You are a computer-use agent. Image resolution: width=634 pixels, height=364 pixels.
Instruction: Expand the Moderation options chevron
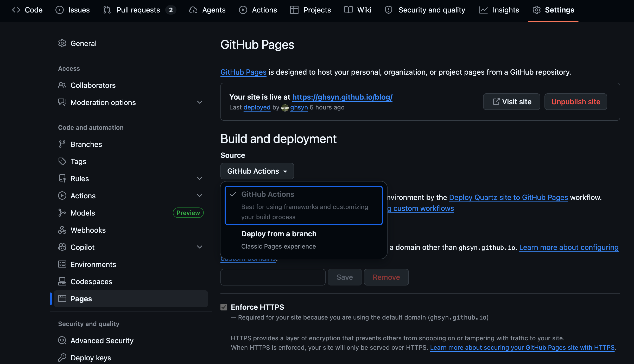coord(200,102)
